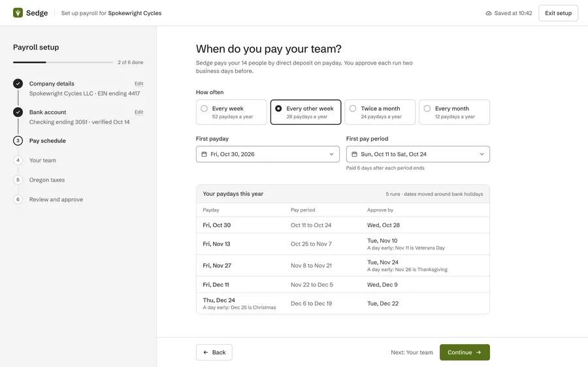The height and width of the screenshot is (367, 588).
Task: Click the 'Nov 11 is Veterans Day' note
Action: [x=406, y=247]
